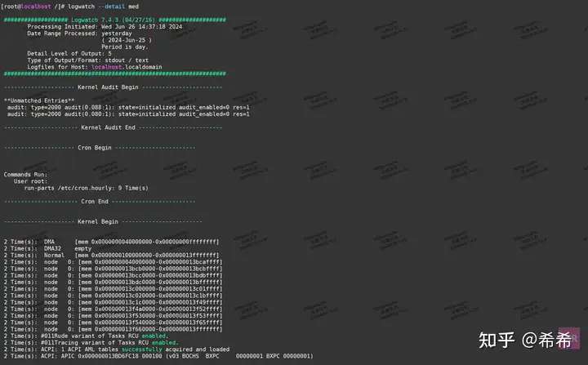Click node line ending '0x000000013bcbffff]'

point(113,269)
